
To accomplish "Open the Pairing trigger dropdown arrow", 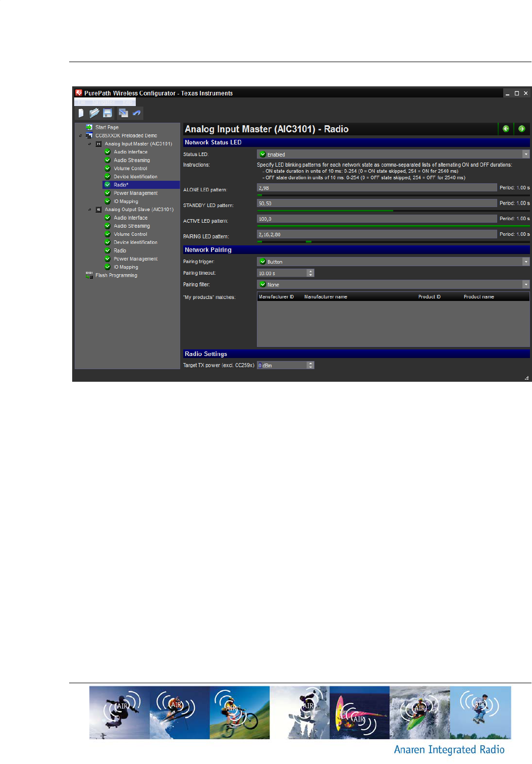I will coord(526,262).
